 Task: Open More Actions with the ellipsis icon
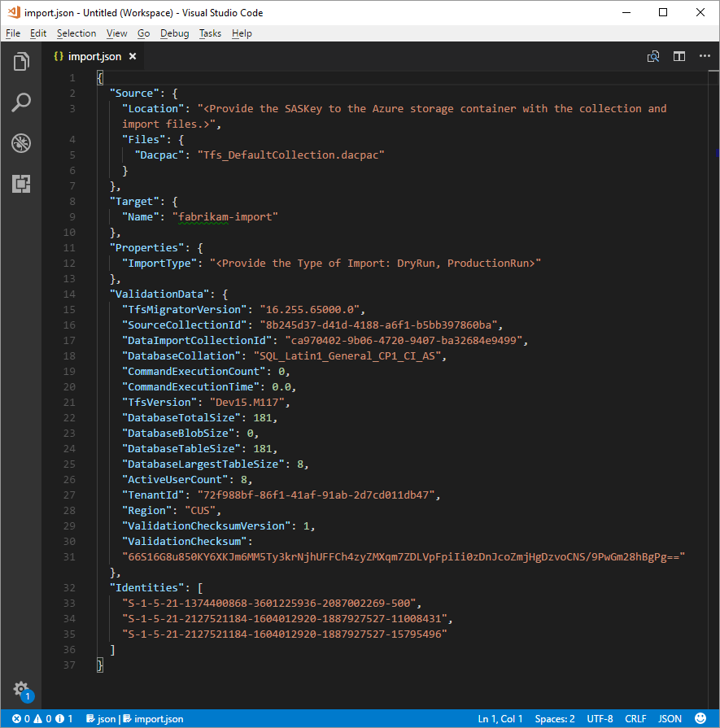tap(704, 56)
